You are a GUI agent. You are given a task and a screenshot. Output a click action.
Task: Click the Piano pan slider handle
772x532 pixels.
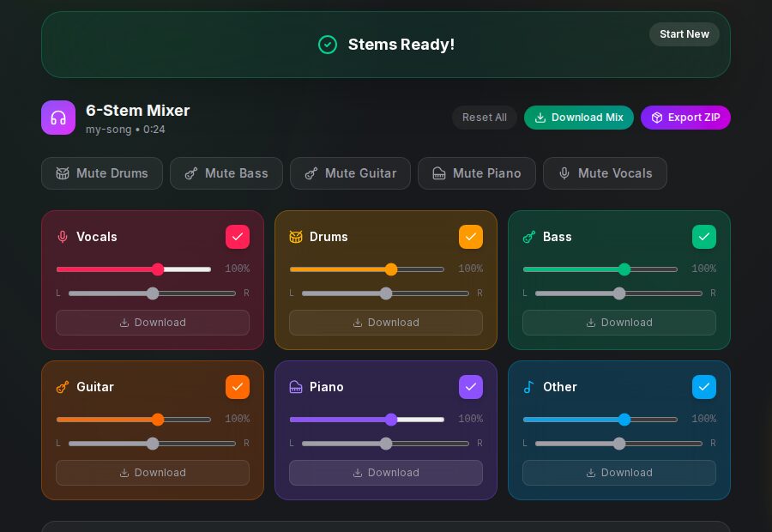coord(386,444)
